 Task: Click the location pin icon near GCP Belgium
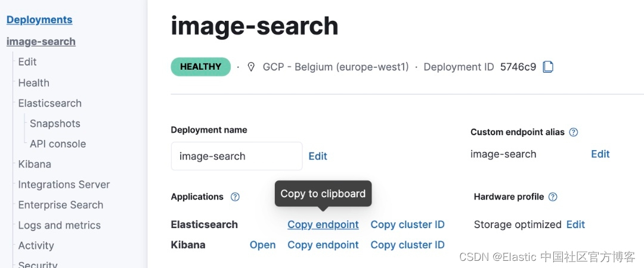(x=252, y=67)
